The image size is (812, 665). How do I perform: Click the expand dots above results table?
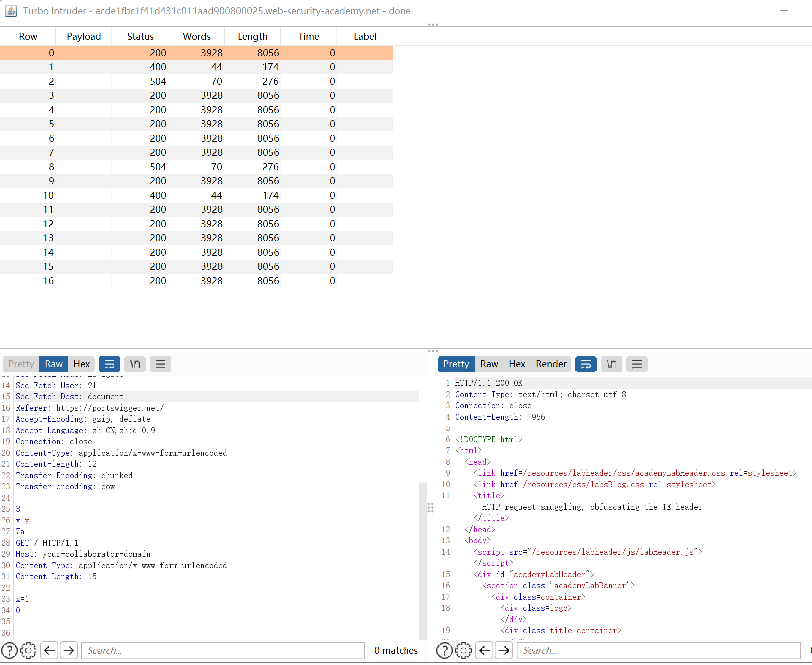coord(433,24)
